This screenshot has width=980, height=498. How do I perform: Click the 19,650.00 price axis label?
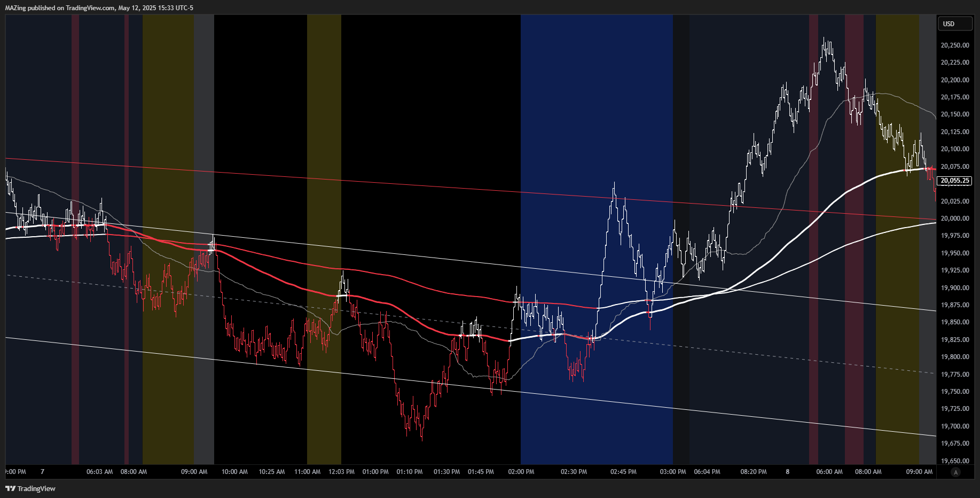click(955, 461)
